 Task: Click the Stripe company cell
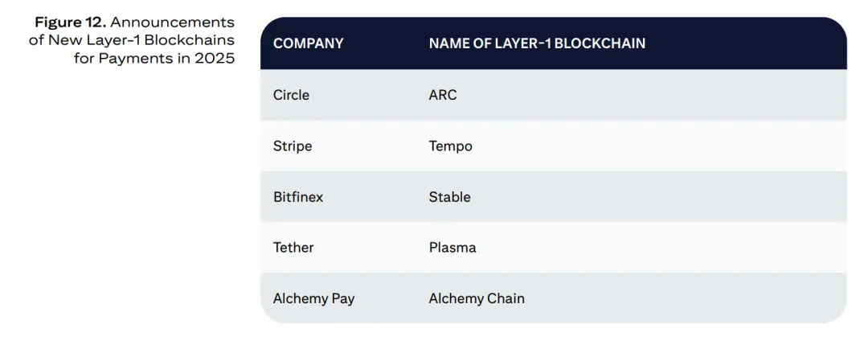click(x=293, y=146)
